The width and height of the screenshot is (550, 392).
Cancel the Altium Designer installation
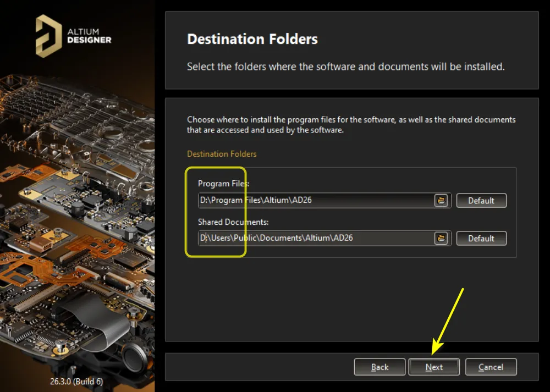491,367
